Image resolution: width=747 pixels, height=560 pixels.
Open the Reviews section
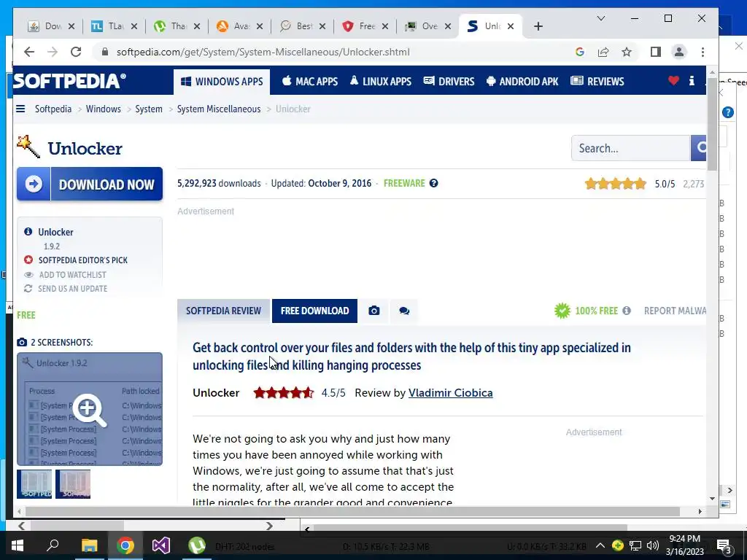point(597,82)
